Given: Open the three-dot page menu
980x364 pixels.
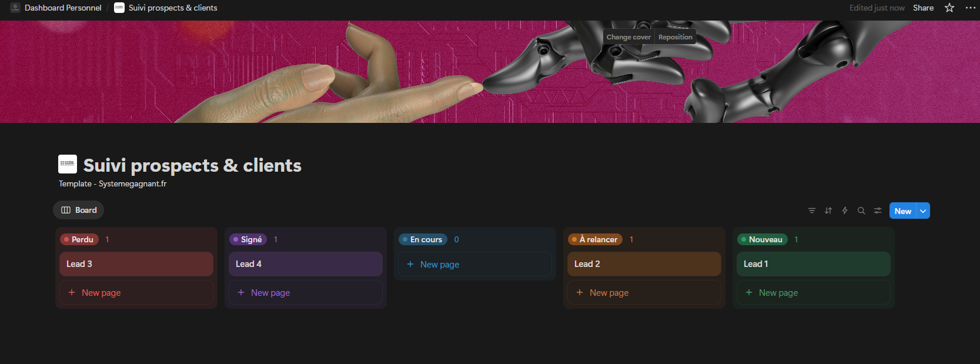Looking at the screenshot, I should click(x=971, y=8).
